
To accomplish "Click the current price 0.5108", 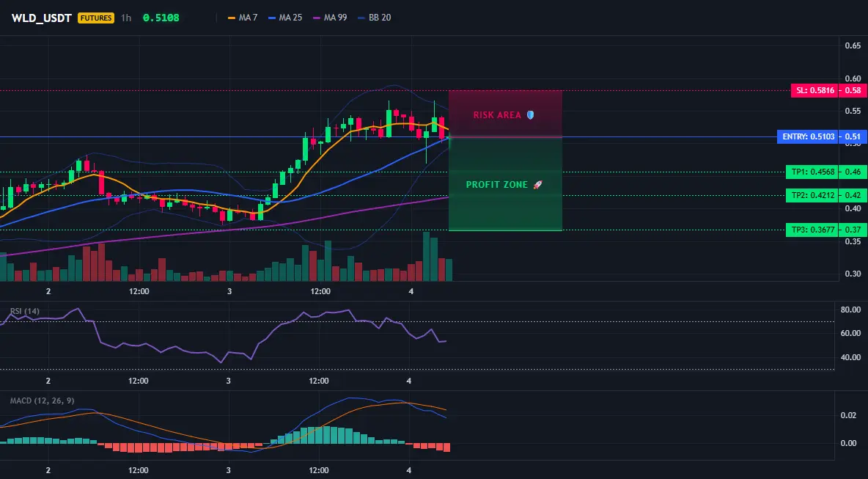I will [x=161, y=18].
